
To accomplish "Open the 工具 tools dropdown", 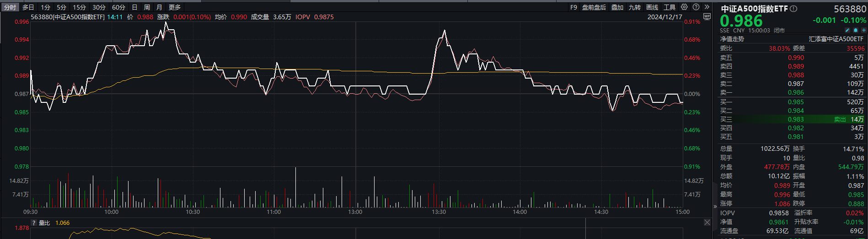I will tap(670, 7).
